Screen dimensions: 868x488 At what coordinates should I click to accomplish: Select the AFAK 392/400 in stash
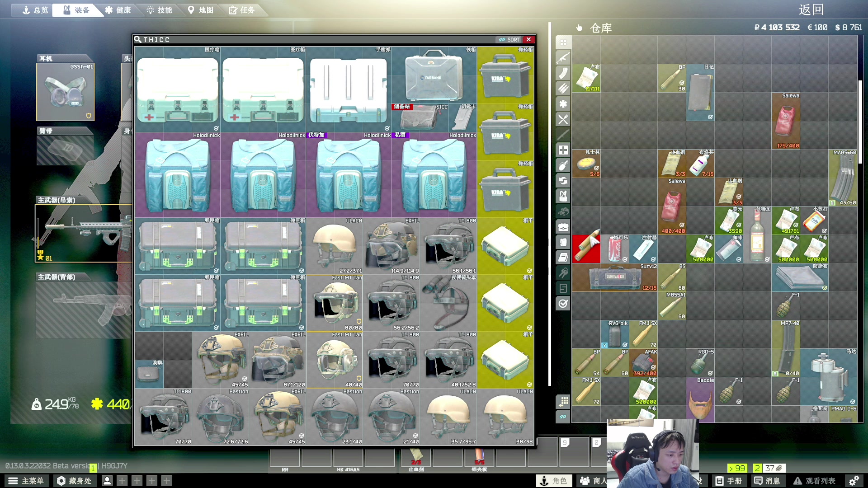point(643,363)
